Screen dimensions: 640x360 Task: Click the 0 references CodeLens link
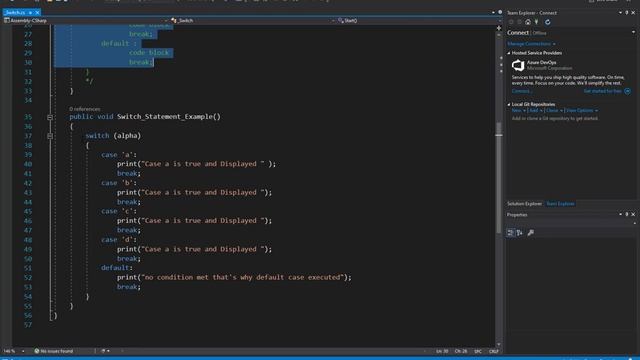84,109
